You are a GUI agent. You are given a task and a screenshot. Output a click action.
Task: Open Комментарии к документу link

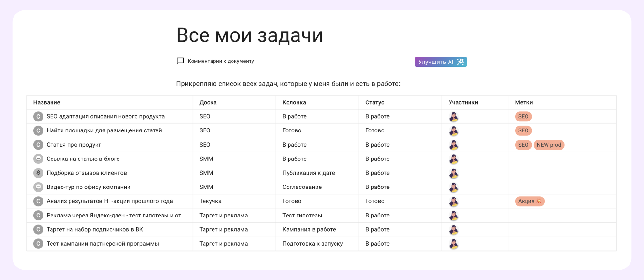click(x=221, y=61)
